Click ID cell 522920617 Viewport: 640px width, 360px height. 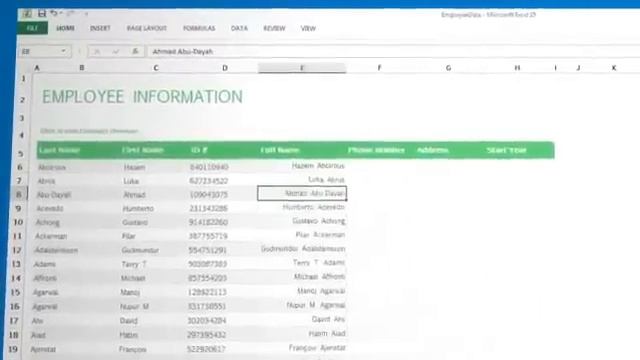(x=206, y=349)
